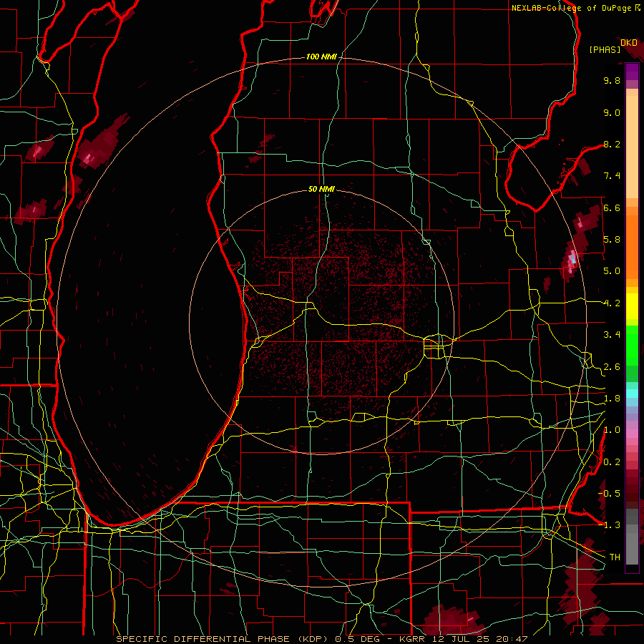This screenshot has width=644, height=644.
Task: Click the 8.2 scale label
Action: click(612, 144)
